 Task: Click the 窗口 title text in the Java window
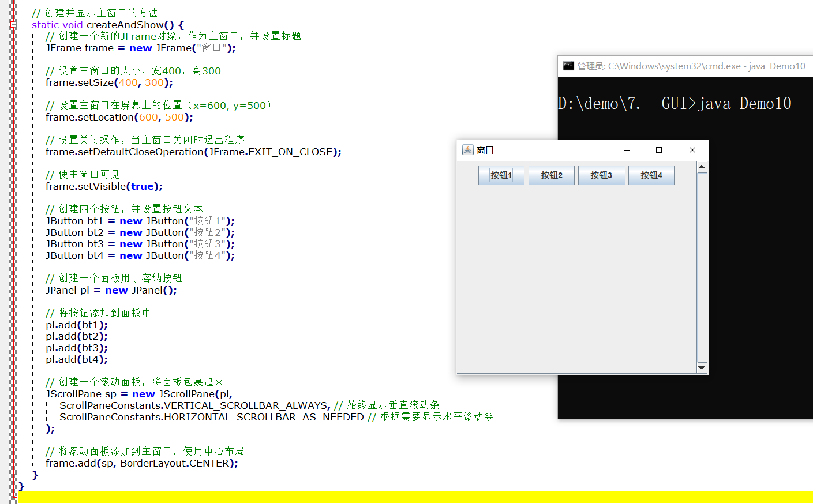point(485,151)
